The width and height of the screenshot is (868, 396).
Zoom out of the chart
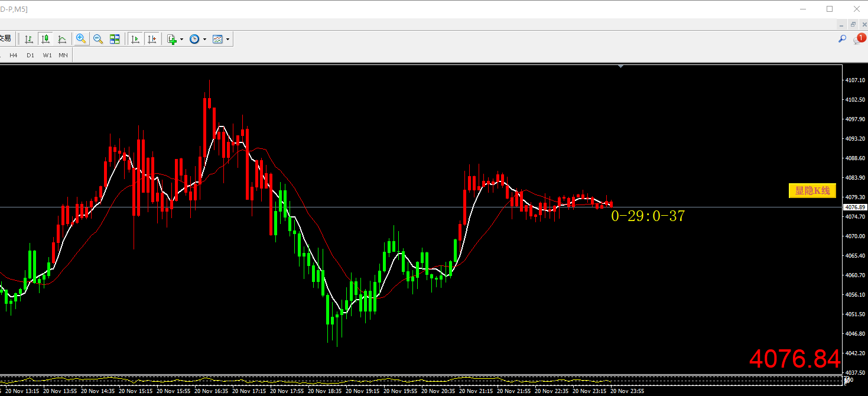[98, 39]
